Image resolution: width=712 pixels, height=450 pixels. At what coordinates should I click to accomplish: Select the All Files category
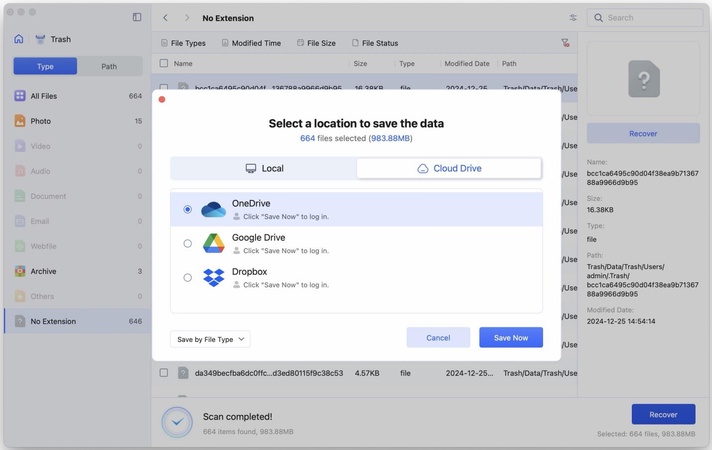pyautogui.click(x=77, y=96)
